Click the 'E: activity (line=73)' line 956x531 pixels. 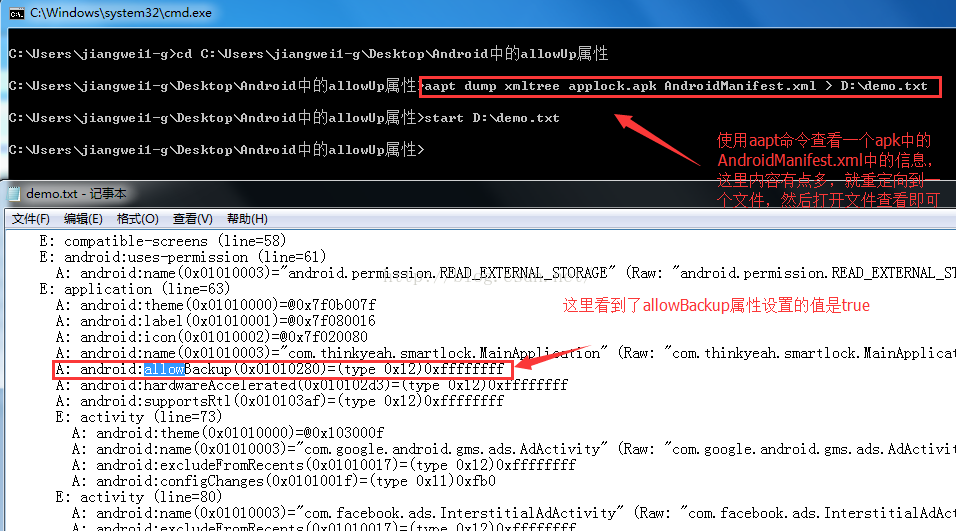coord(139,417)
